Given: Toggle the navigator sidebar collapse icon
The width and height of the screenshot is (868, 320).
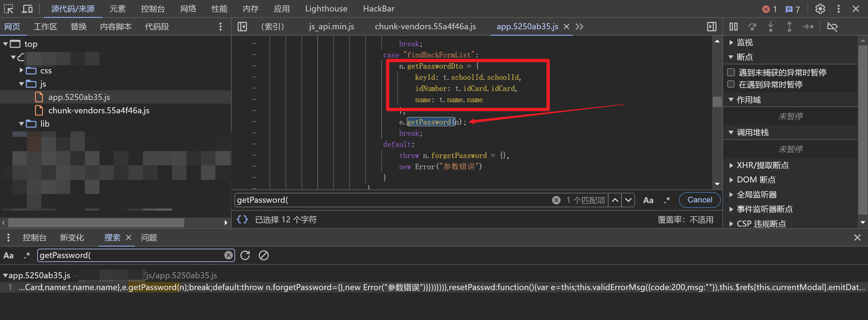Looking at the screenshot, I should [x=242, y=27].
